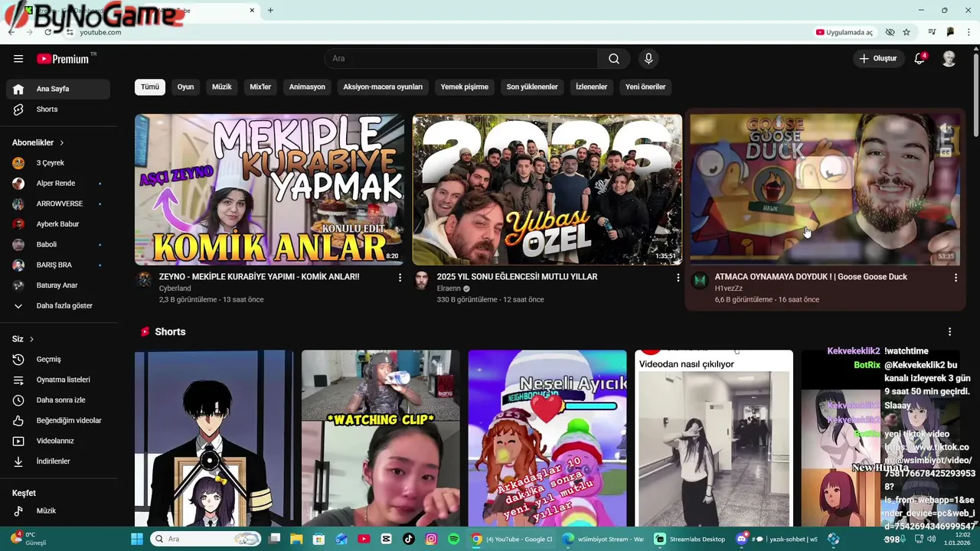Select the Mix'ler filter chip
Viewport: 980px width, 551px height.
260,86
